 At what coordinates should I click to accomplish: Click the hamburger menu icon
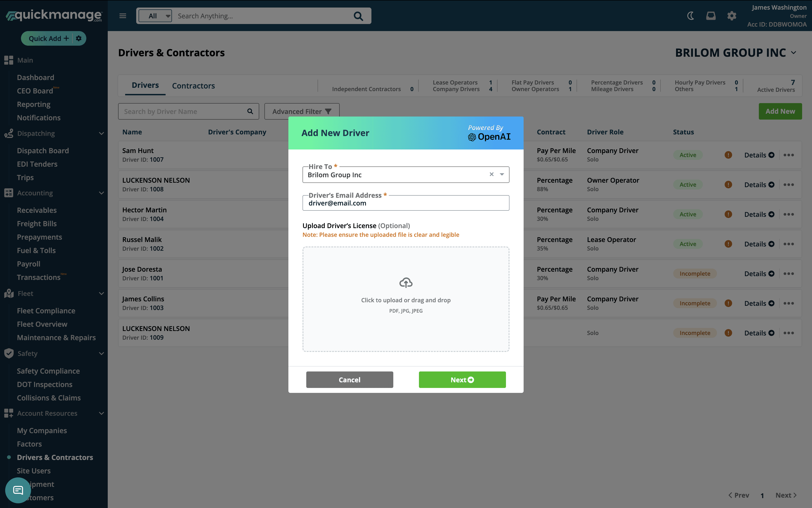coord(123,16)
